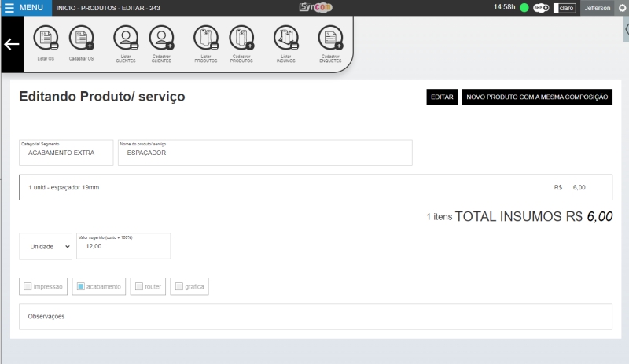The height and width of the screenshot is (364, 629).
Task: Click Novo Produto com a Mesma Composição
Action: (537, 97)
